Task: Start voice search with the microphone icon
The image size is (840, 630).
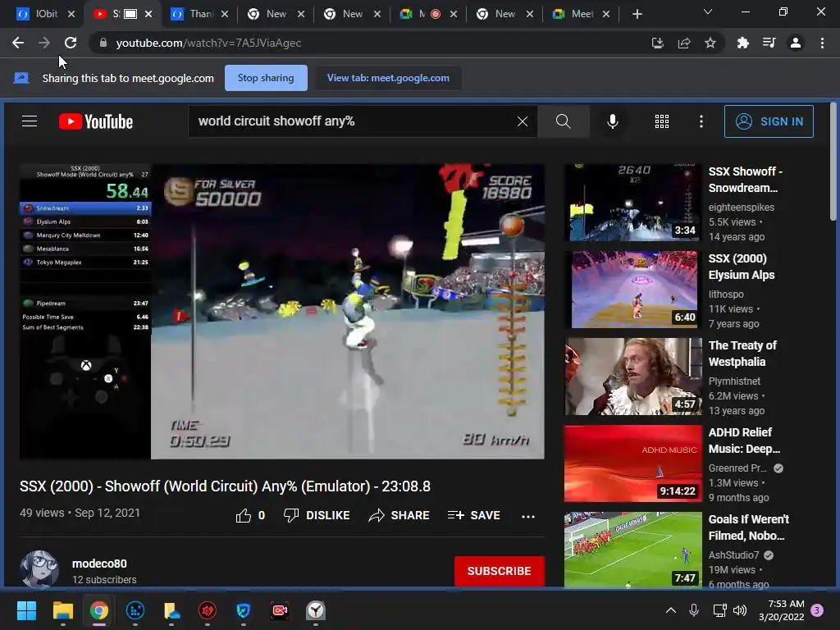Action: click(x=612, y=121)
